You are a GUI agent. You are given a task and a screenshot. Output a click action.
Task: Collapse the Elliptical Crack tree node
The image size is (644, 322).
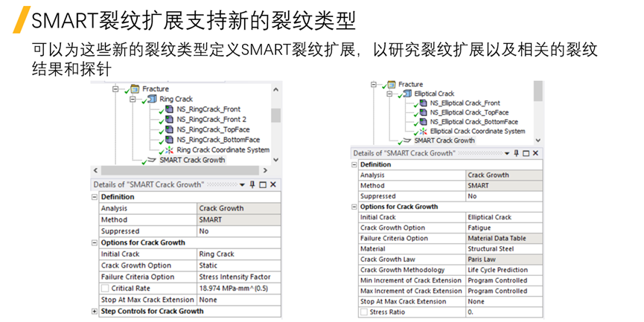[389, 94]
